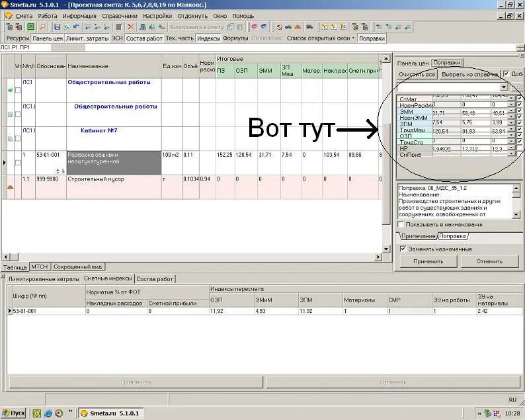
Task: Click the 'Разборка обшивки неоштукатуренной' cell
Action: coord(114,163)
